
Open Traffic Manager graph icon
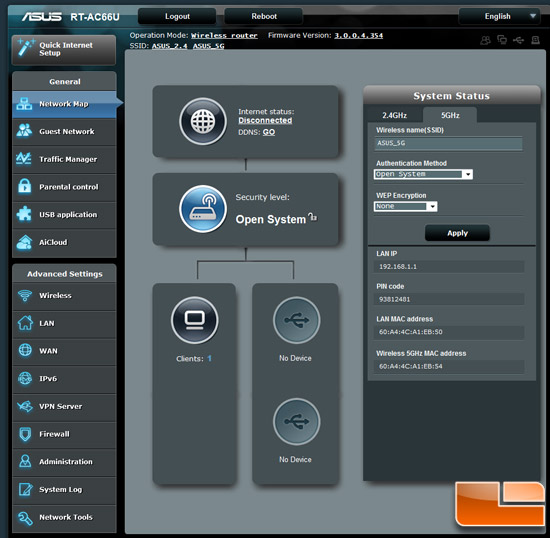(24, 159)
